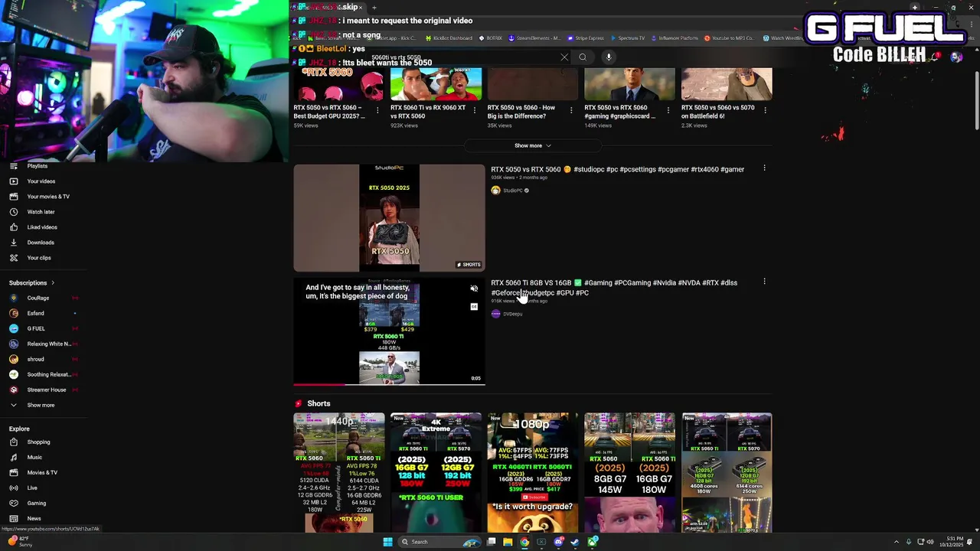The image size is (980, 551).
Task: Open RTX 5060 Ti 8GB VS 16GB title
Action: tap(614, 288)
